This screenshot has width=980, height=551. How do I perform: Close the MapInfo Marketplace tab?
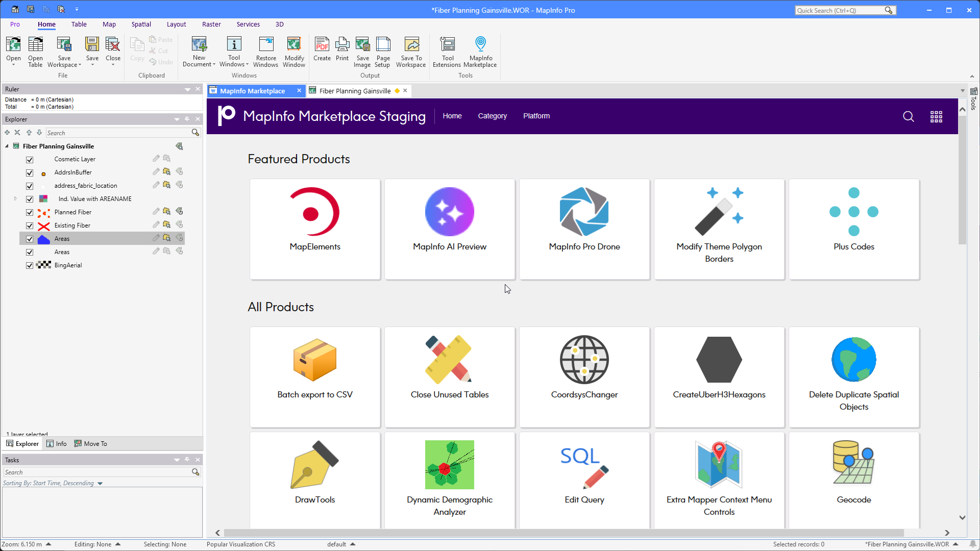[x=299, y=90]
